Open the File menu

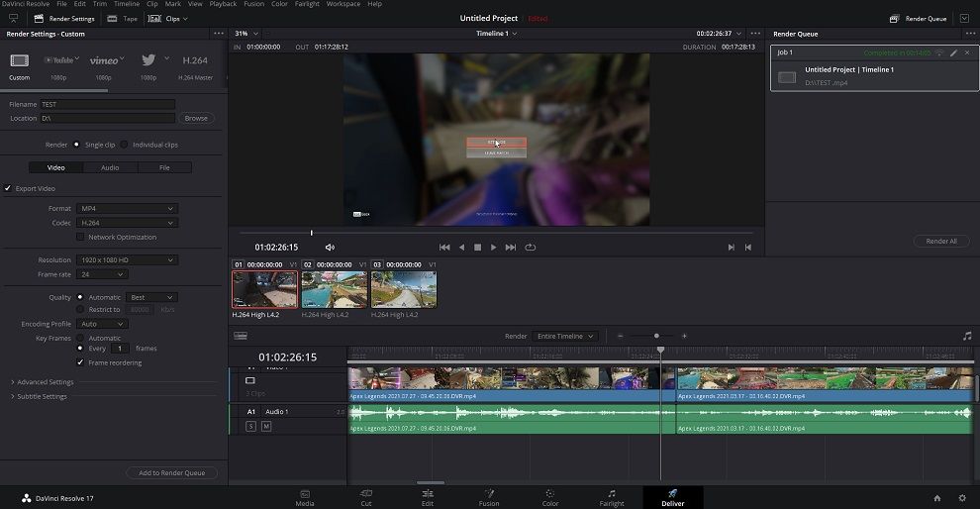tap(62, 4)
